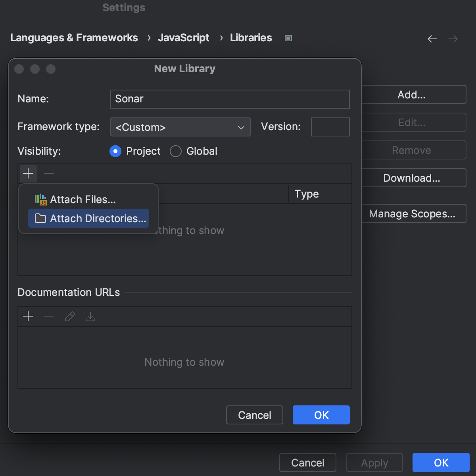Viewport: 476px width, 476px height.
Task: Choose Attach Files from the menu
Action: (x=83, y=199)
